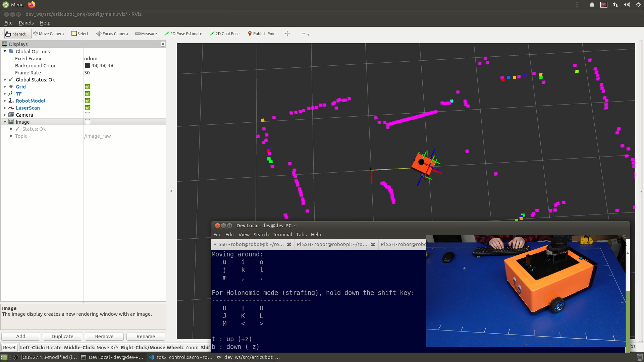Image resolution: width=644 pixels, height=362 pixels.
Task: Expand the Camera display properties
Action: [x=5, y=115]
